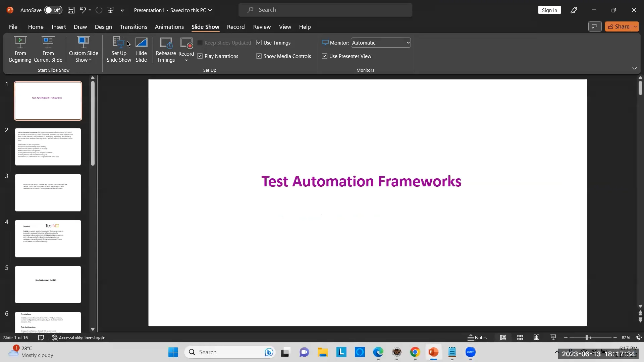644x362 pixels.
Task: Switch to Normal view in status bar
Action: tap(503, 338)
